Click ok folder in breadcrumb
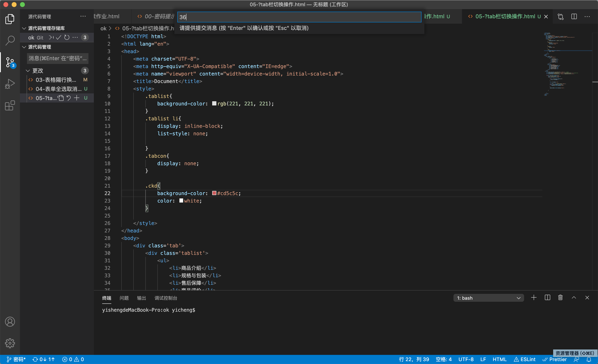Image resolution: width=598 pixels, height=364 pixels. [103, 28]
